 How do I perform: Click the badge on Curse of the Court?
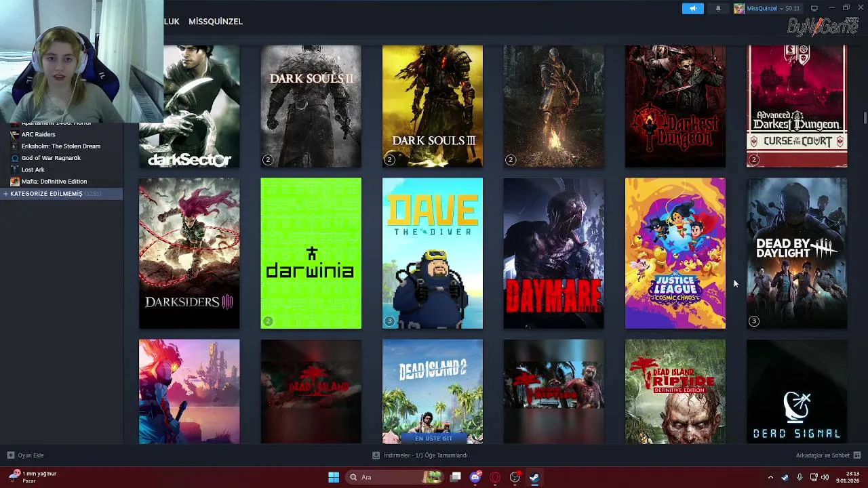point(753,160)
